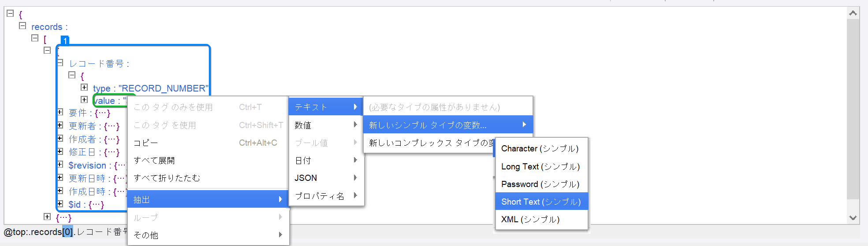
Task: Open the 日付 extraction submenu
Action: pos(326,160)
